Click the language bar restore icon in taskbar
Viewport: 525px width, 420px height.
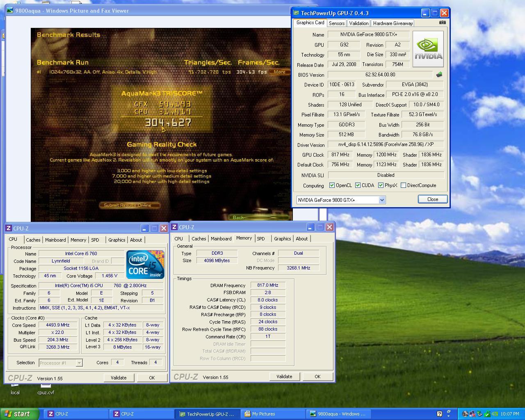449,411
